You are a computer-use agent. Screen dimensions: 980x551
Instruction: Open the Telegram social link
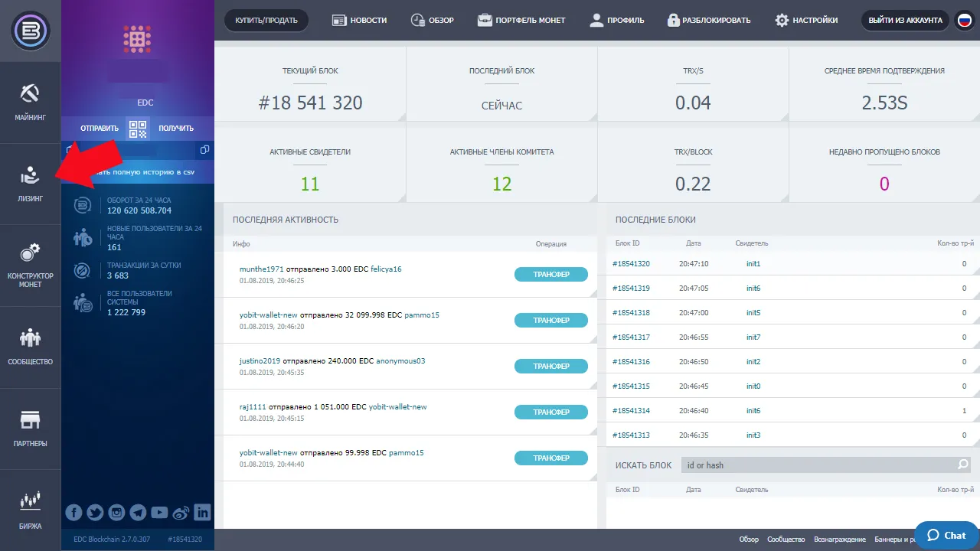click(x=138, y=513)
